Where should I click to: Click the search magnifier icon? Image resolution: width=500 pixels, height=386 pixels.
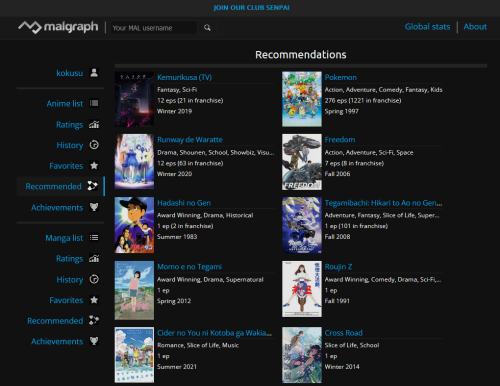coord(207,28)
